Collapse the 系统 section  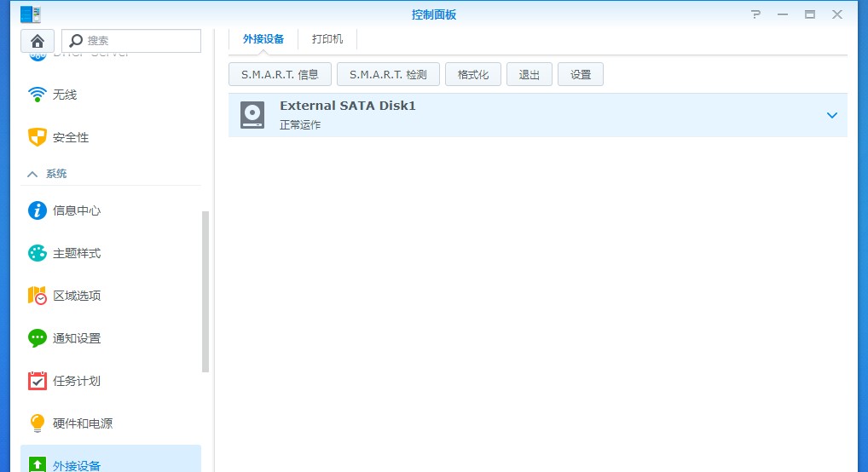click(32, 174)
